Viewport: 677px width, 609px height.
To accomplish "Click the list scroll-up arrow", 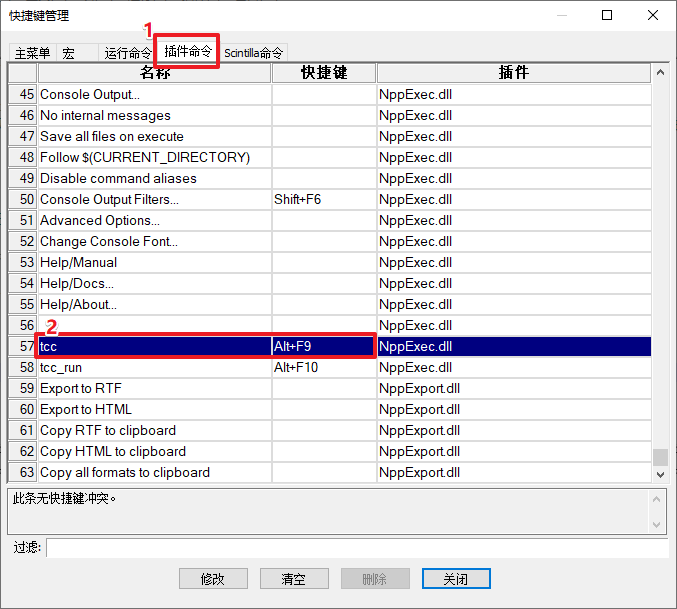I will click(x=660, y=73).
